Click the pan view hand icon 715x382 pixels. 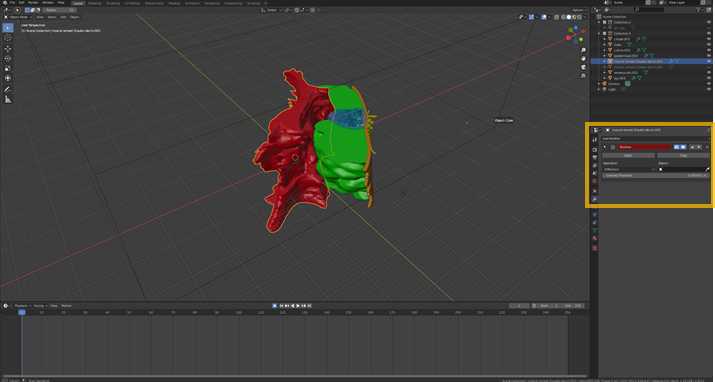point(583,58)
